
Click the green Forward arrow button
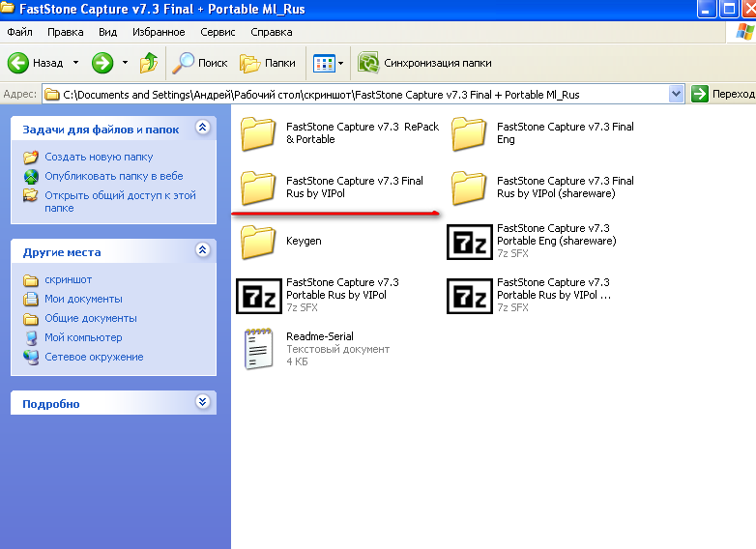(x=102, y=63)
